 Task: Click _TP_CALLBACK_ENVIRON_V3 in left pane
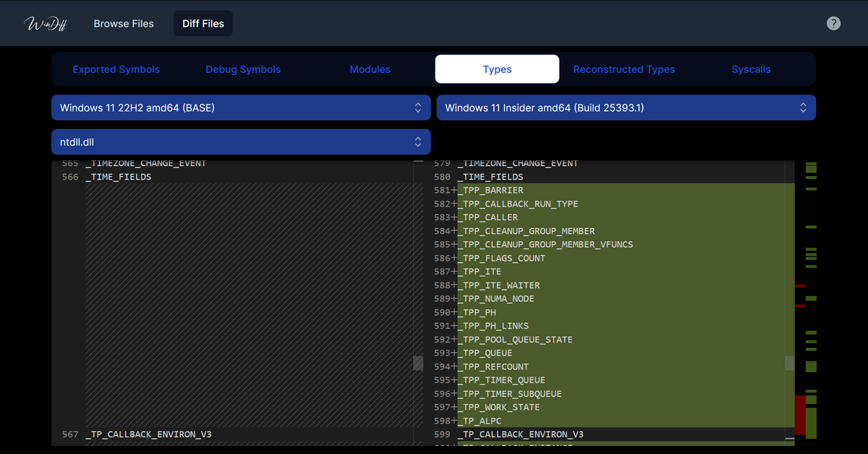pyautogui.click(x=149, y=434)
